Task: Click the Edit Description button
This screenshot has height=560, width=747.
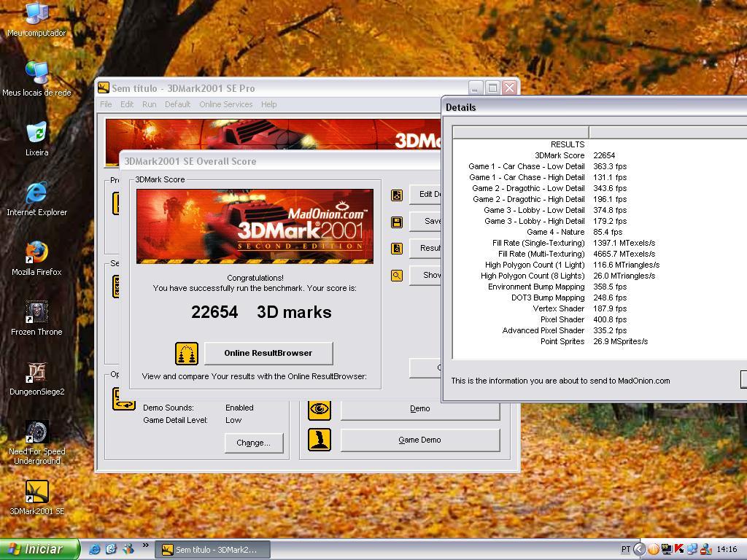Action: [425, 194]
